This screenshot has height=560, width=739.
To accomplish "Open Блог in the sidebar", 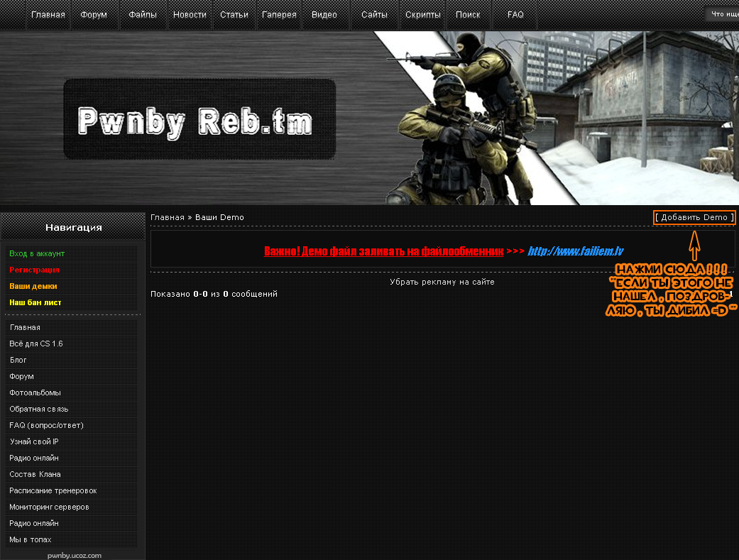I will pyautogui.click(x=18, y=360).
